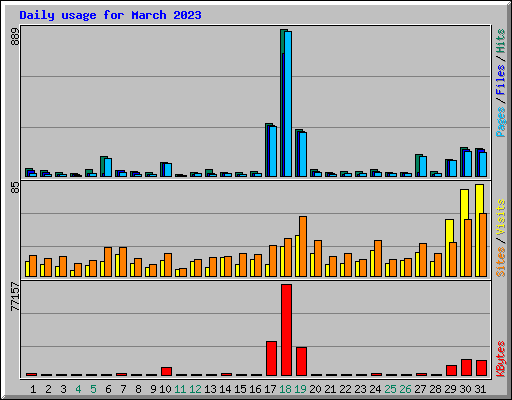Click the orange sites bar for day 1

click(33, 266)
